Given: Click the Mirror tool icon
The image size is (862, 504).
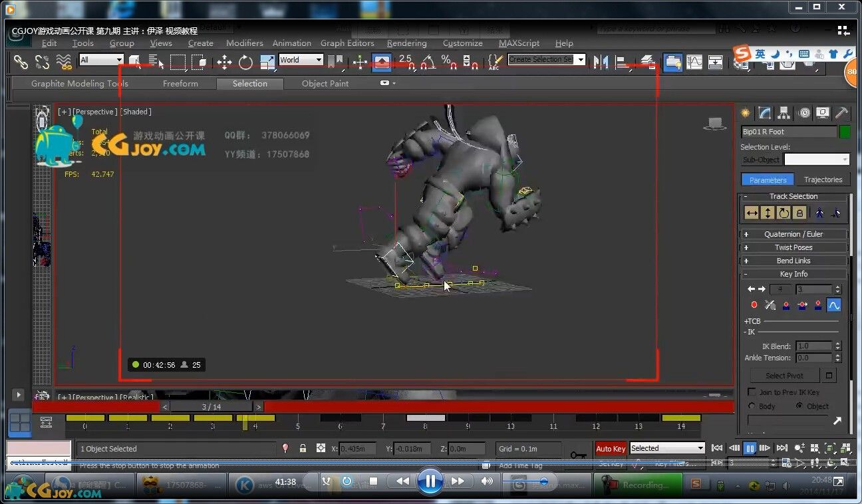Looking at the screenshot, I should tap(601, 62).
